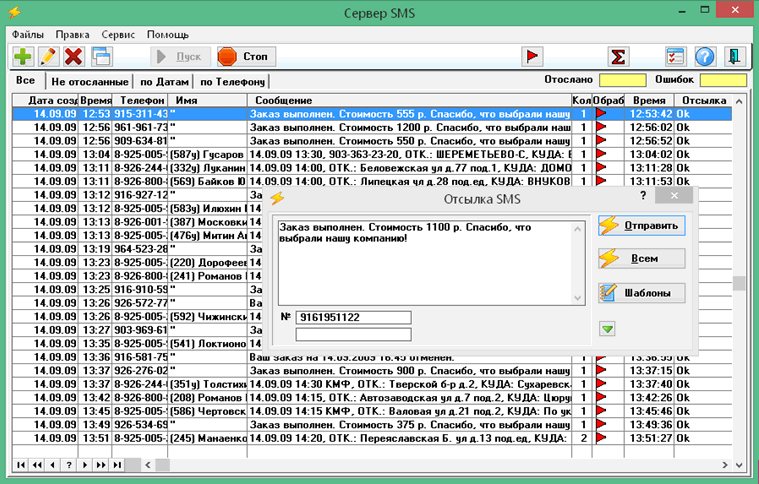Click the yellow Ошибок counter field
The image size is (759, 484).
[x=723, y=80]
